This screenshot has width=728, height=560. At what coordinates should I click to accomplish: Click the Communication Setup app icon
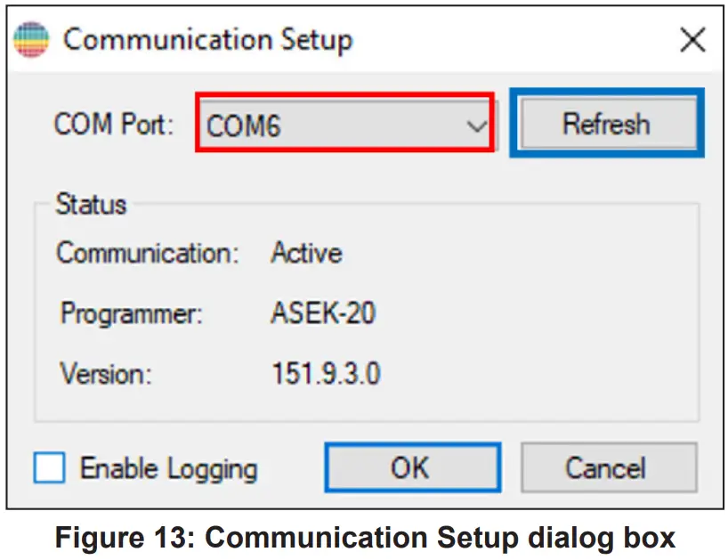(x=31, y=40)
